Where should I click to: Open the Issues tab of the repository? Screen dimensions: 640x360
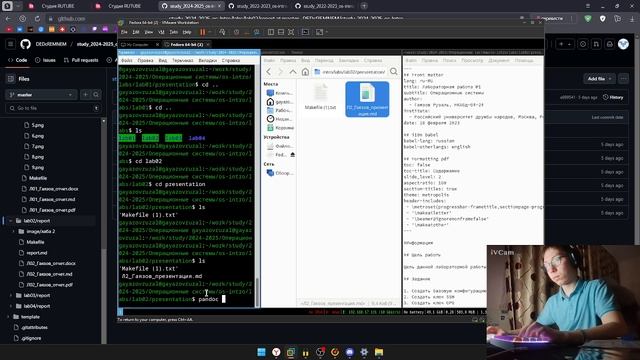click(45, 60)
